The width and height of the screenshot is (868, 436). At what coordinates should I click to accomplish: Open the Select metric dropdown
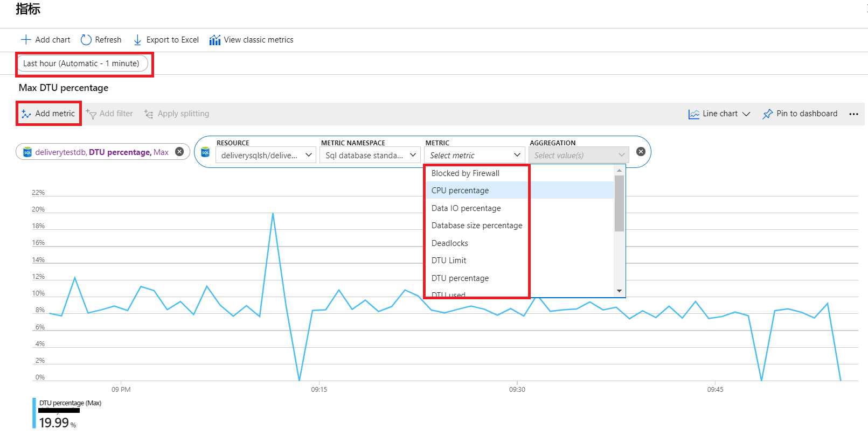(475, 155)
